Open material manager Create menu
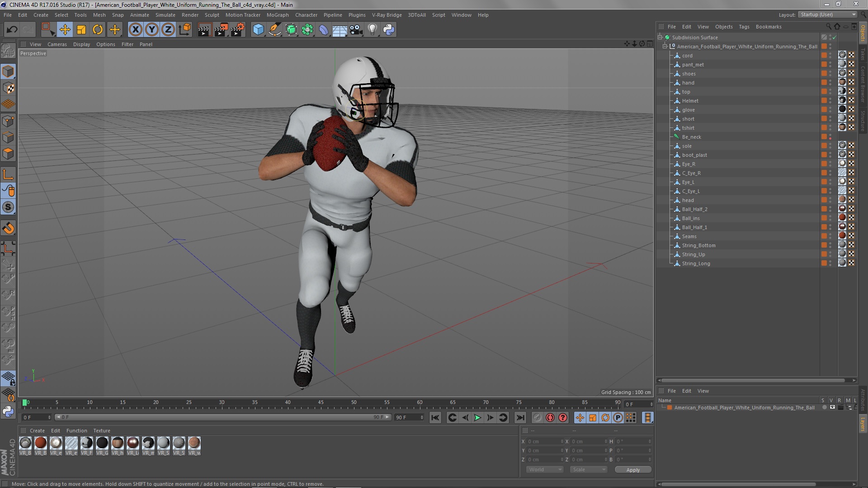Viewport: 868px width, 488px height. 37,431
